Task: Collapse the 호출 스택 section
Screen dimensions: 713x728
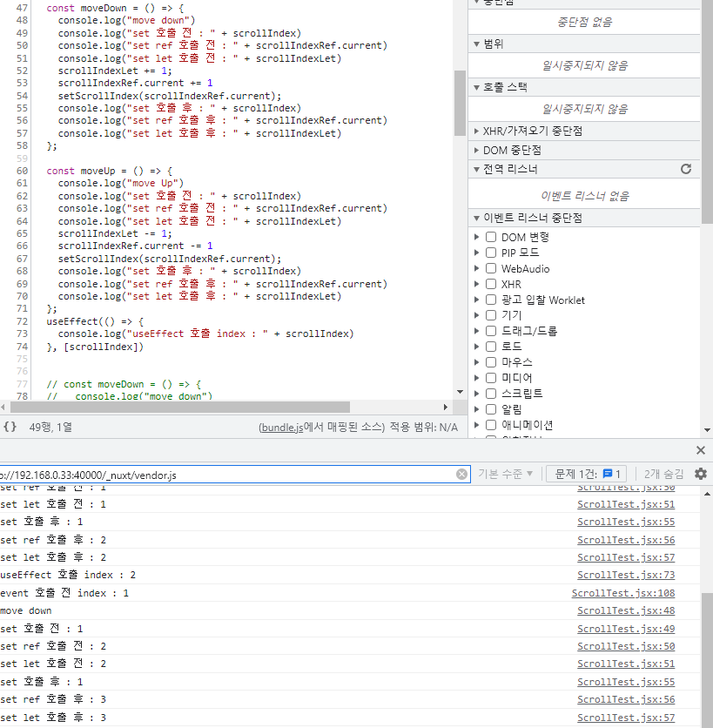Action: point(476,87)
